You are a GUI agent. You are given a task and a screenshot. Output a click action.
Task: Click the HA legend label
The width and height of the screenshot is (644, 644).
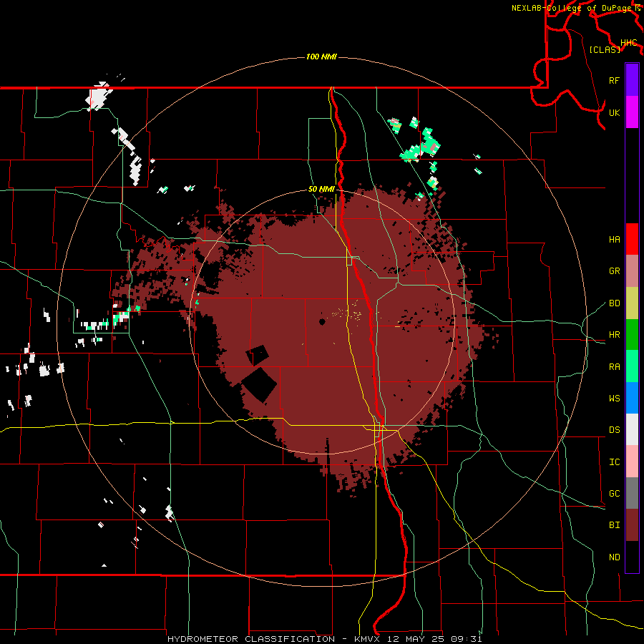tap(614, 240)
